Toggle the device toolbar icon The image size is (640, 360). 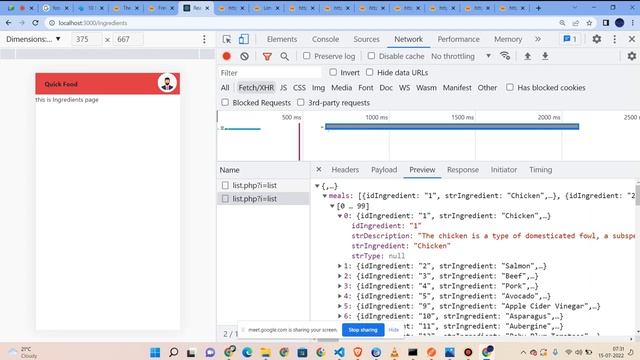pos(244,39)
